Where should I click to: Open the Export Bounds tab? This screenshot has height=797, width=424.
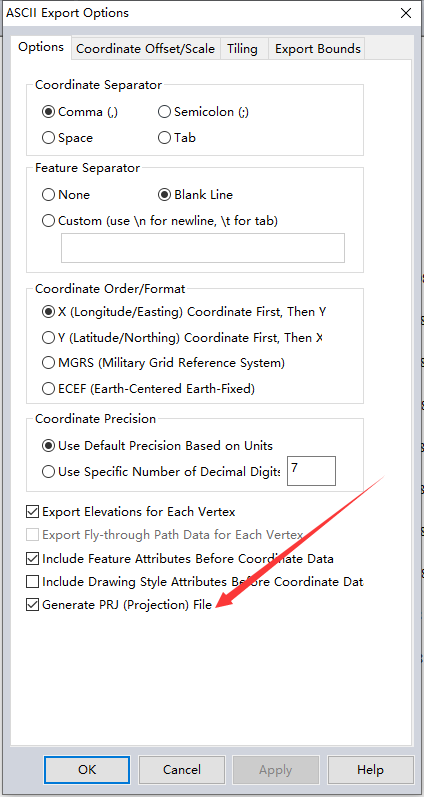pyautogui.click(x=317, y=49)
